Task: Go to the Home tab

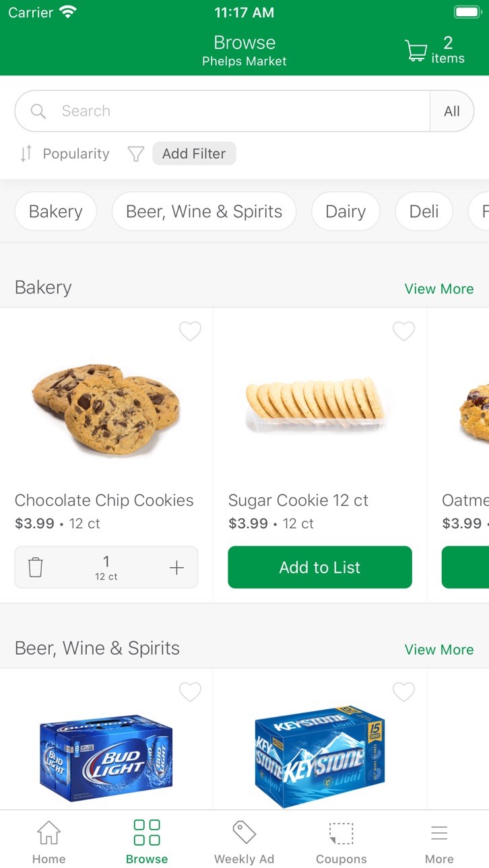Action: tap(49, 841)
